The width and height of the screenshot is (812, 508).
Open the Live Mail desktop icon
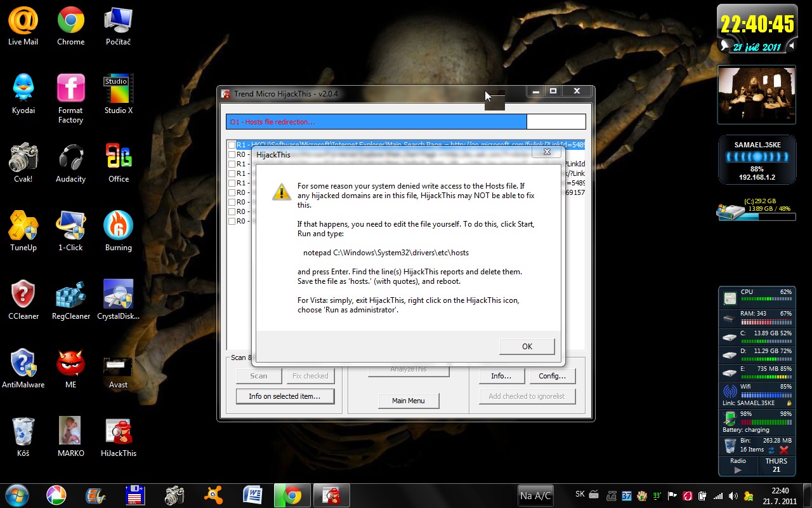[23, 27]
